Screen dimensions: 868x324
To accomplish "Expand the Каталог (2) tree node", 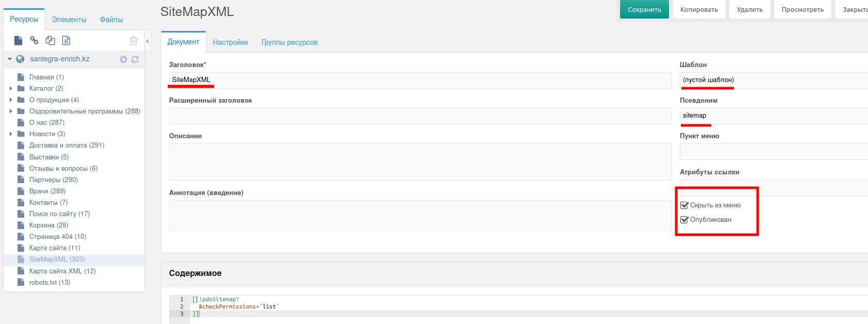I will (10, 88).
